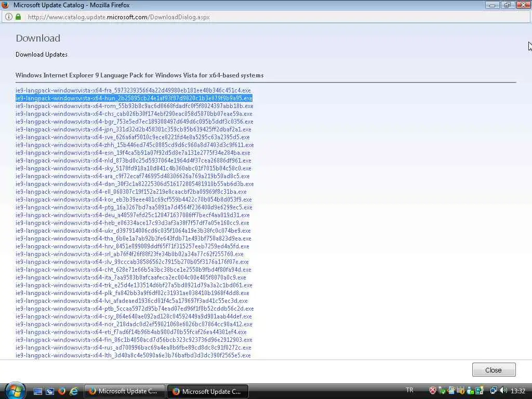The width and height of the screenshot is (532, 399).
Task: Download the ara language pack link
Action: pyautogui.click(x=132, y=176)
